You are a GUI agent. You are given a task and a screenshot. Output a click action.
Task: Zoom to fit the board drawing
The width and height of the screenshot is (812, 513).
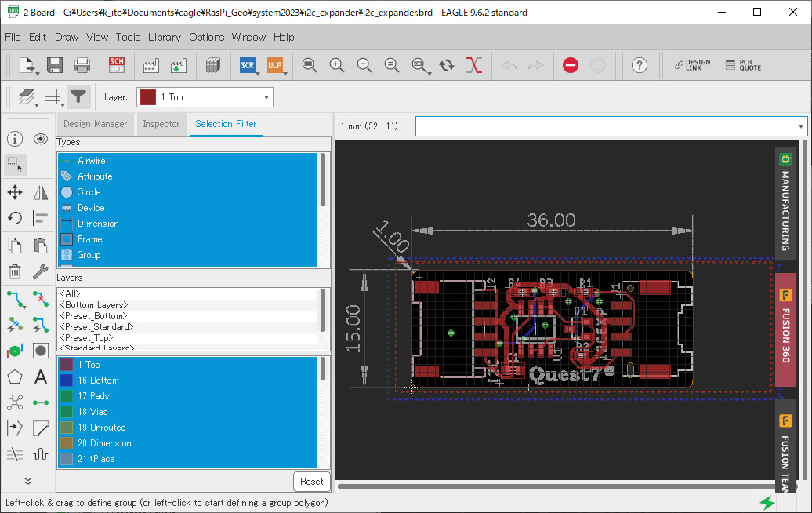tap(310, 65)
